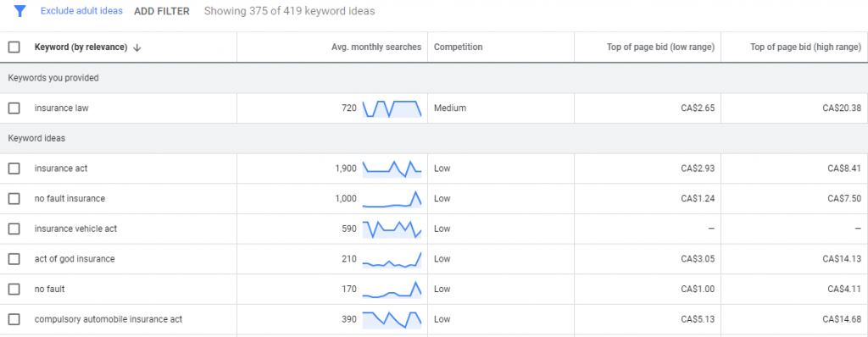Click the keyword text insurance act
The width and height of the screenshot is (868, 337).
coord(61,168)
